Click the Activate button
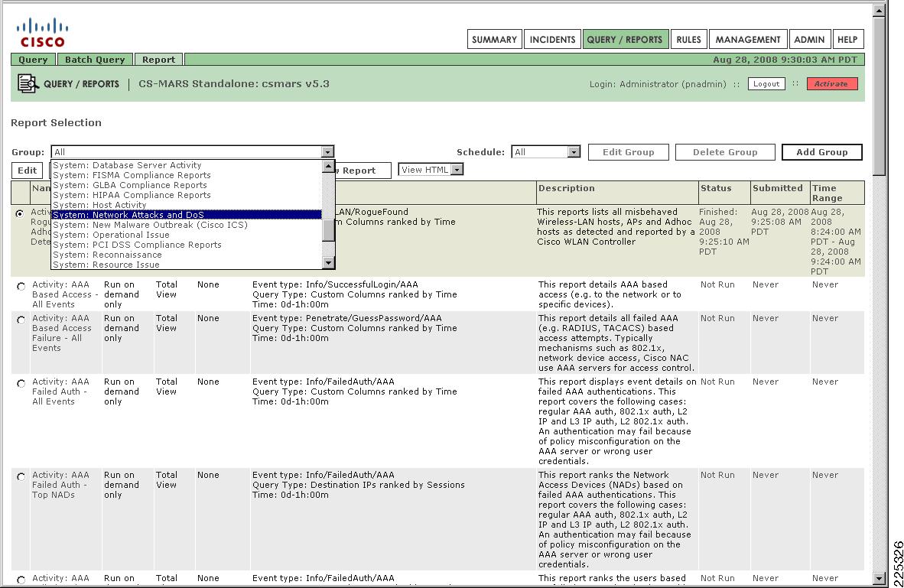Viewport: 904px width, 588px height. click(832, 84)
